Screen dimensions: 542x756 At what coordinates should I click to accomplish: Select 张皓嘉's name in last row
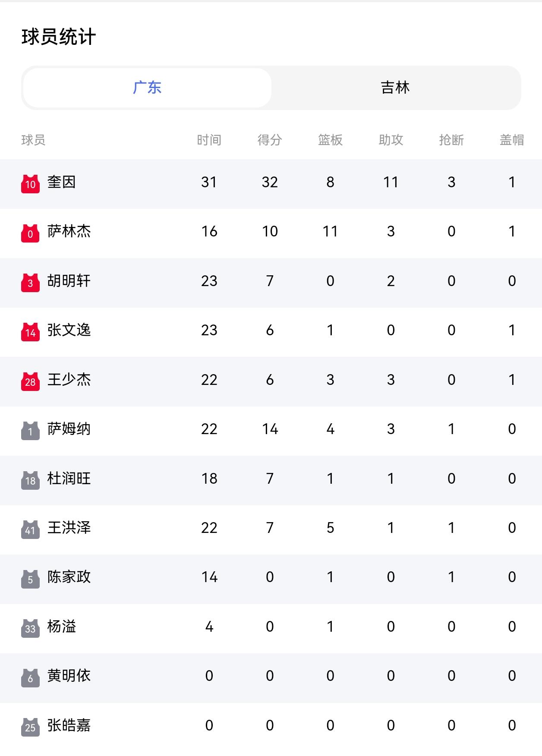[69, 725]
